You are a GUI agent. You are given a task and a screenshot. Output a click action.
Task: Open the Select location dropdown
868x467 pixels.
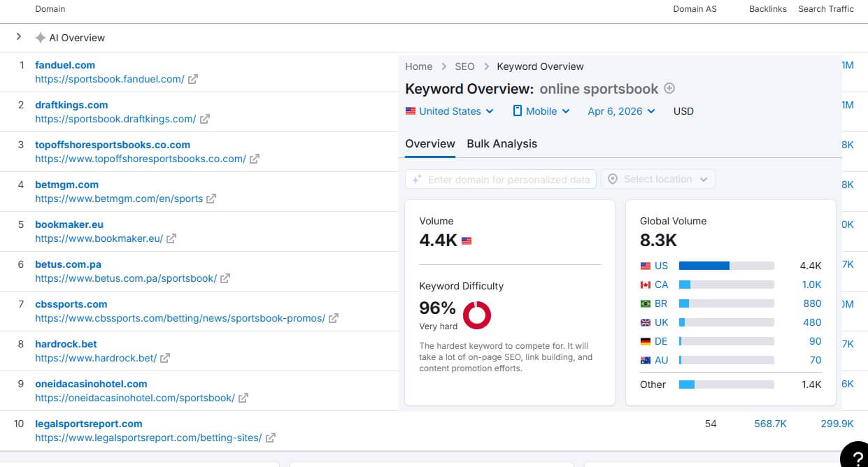point(657,180)
